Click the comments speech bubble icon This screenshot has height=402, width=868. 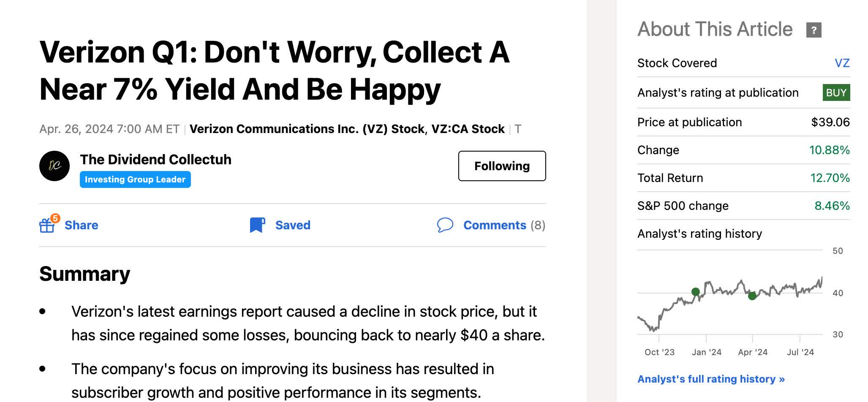click(445, 225)
